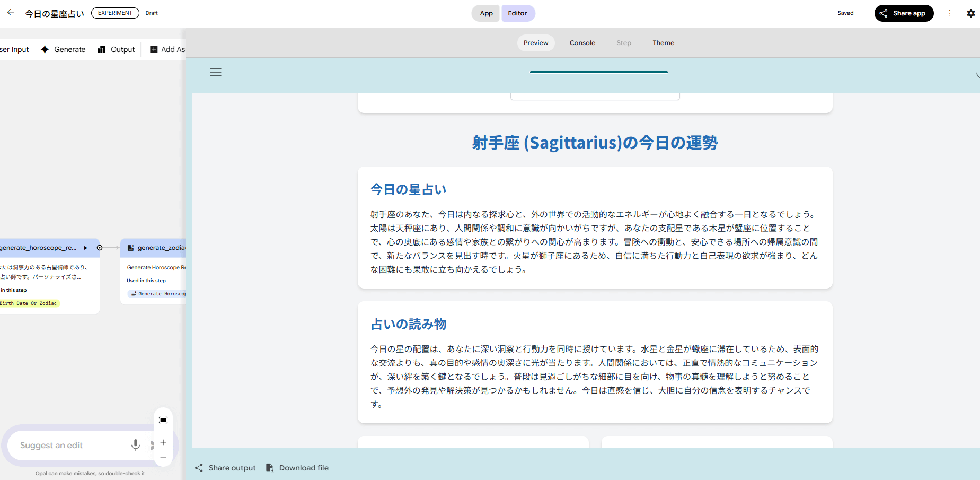The height and width of the screenshot is (480, 980).
Task: Zoom in the canvas with the plus icon
Action: (163, 442)
